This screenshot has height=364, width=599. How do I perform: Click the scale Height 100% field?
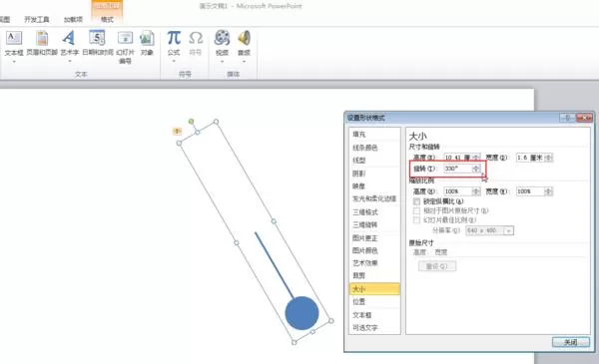[x=458, y=191]
